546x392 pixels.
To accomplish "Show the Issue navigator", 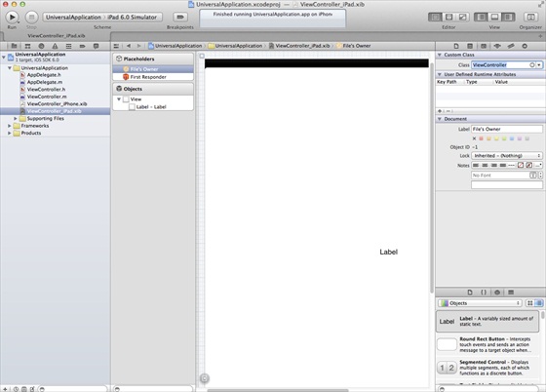I will click(x=55, y=46).
